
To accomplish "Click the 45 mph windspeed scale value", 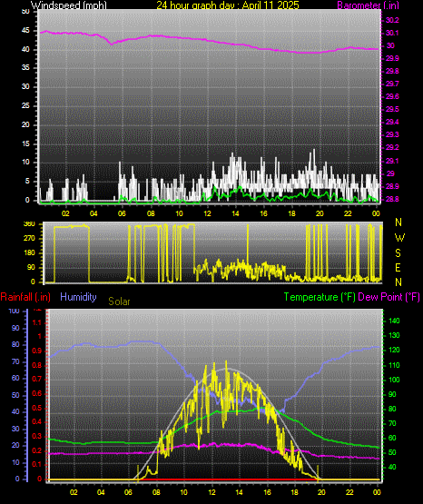I will pos(25,31).
